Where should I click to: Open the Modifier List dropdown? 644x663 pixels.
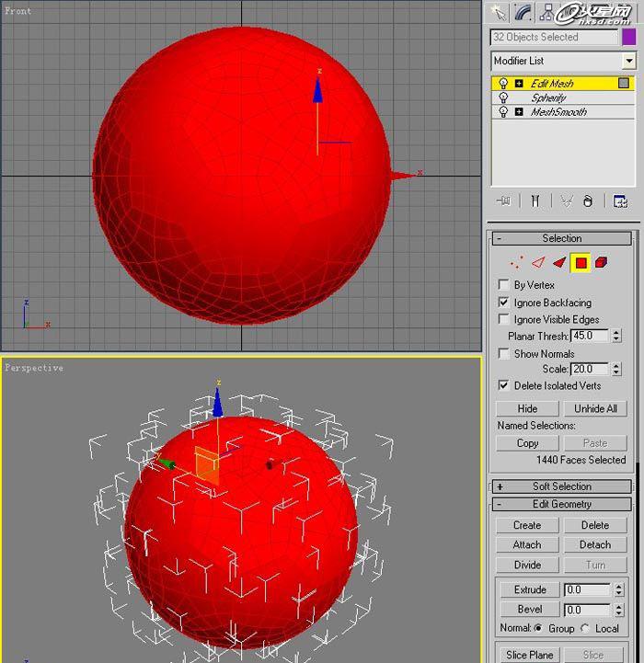point(629,61)
